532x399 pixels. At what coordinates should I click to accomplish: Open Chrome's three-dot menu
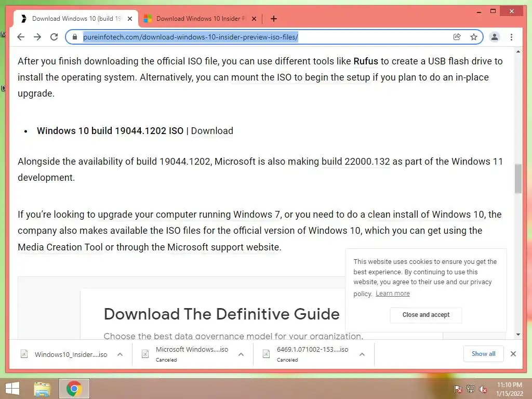pyautogui.click(x=511, y=37)
